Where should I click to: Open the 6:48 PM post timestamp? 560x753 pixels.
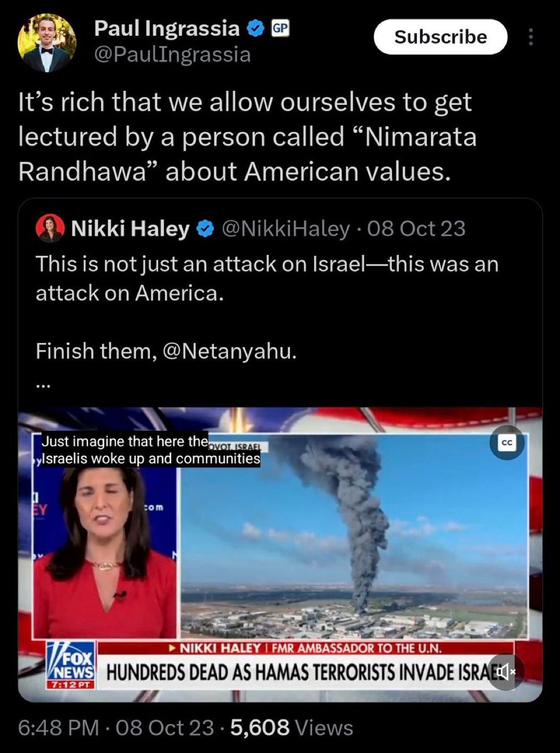coord(58,727)
